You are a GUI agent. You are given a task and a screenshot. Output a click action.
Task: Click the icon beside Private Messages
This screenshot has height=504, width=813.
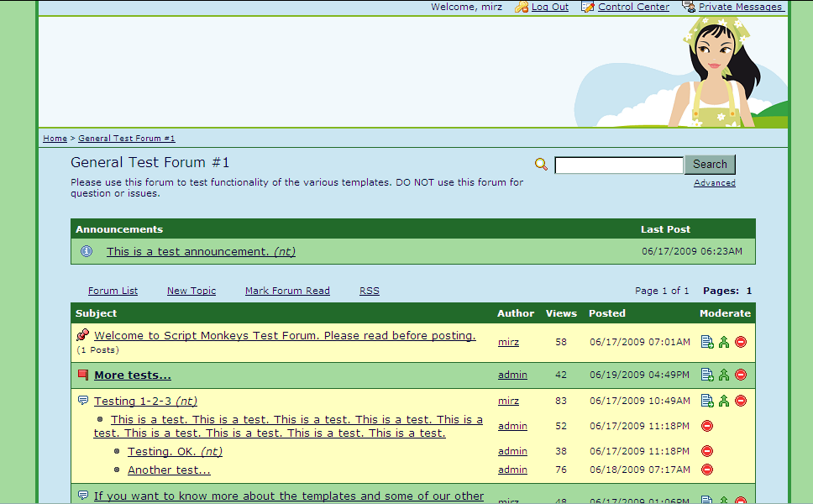tap(689, 7)
